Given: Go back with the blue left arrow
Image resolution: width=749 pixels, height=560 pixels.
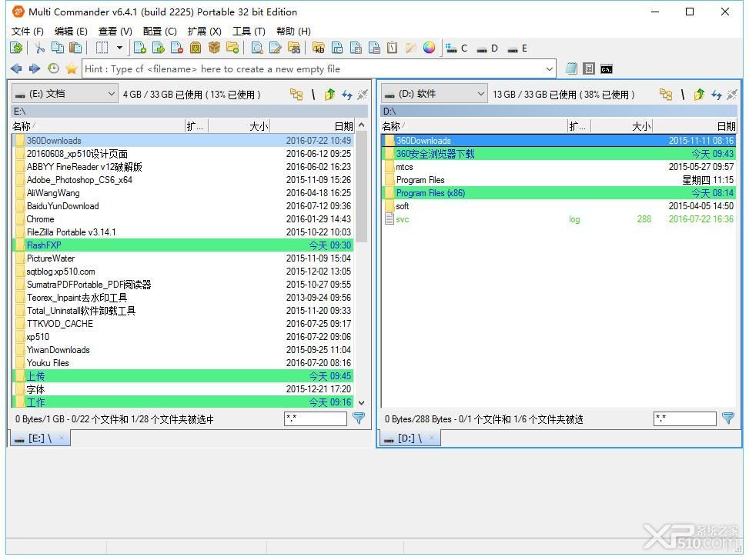Looking at the screenshot, I should tap(16, 68).
